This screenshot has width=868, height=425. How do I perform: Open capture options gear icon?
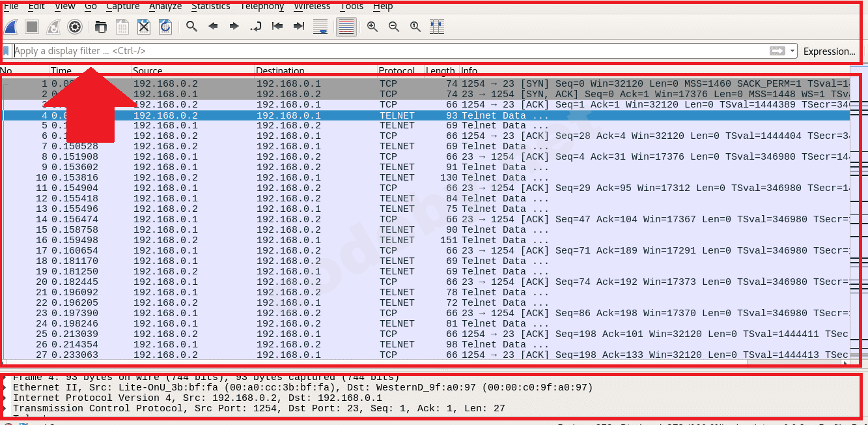75,27
